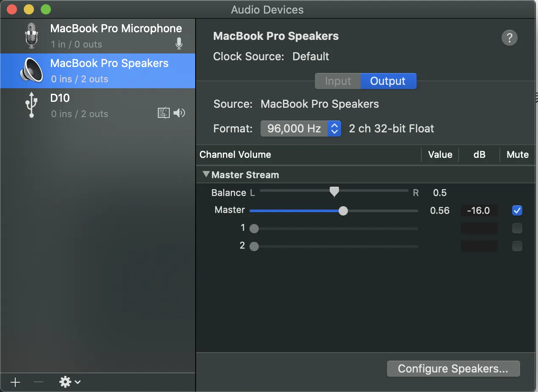
Task: Switch to the Output tab
Action: pos(388,81)
